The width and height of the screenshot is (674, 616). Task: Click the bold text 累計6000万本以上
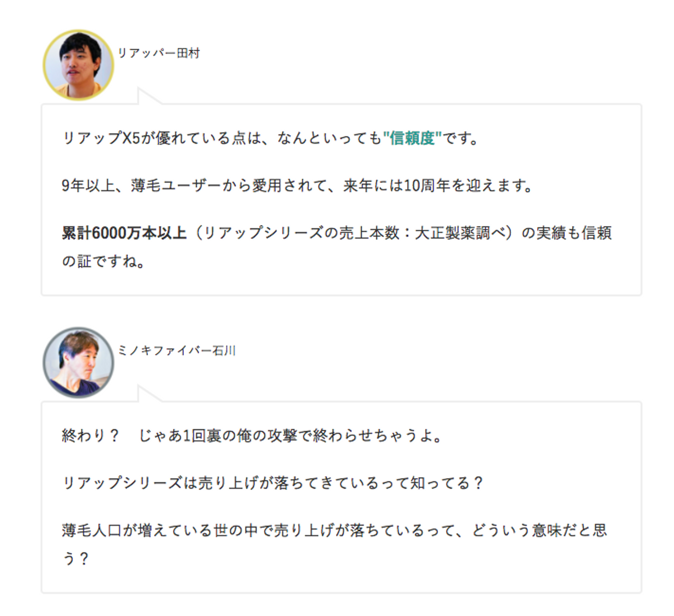[x=124, y=233]
